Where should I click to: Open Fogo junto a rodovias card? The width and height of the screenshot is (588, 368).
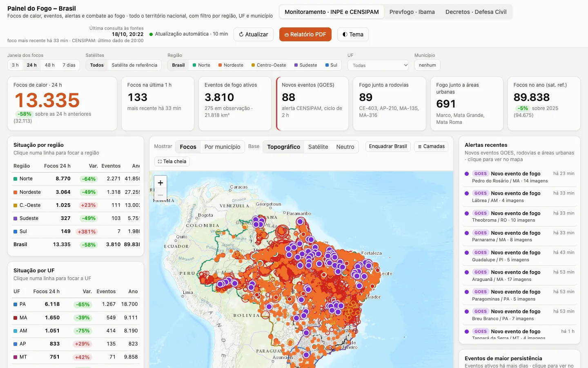coord(389,104)
